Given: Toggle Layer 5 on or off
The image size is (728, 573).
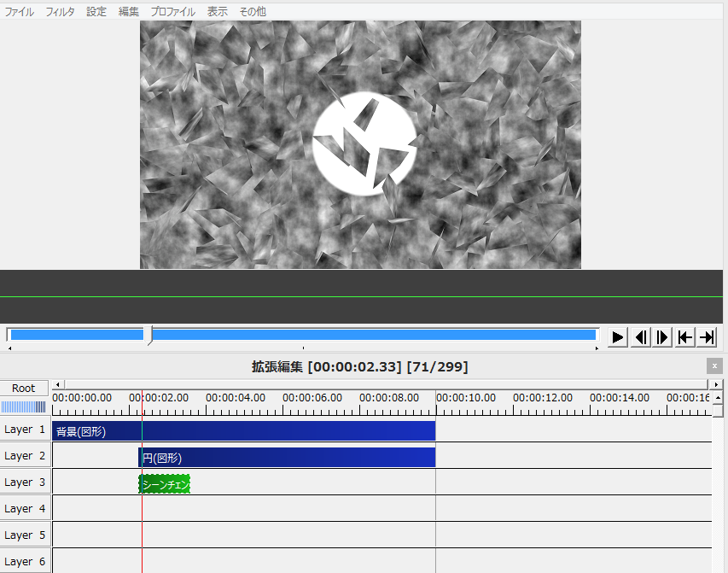Looking at the screenshot, I should click(x=25, y=534).
